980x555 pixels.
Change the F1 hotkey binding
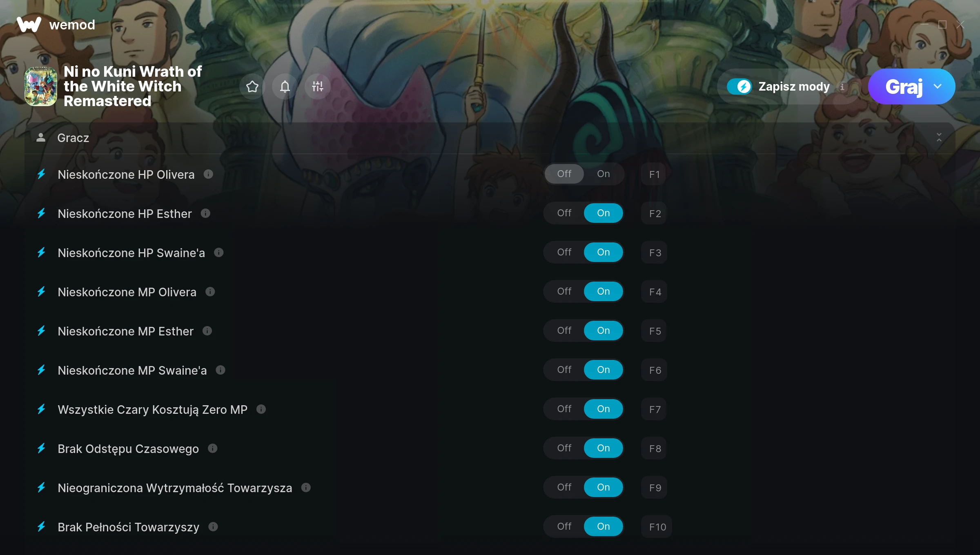point(655,174)
